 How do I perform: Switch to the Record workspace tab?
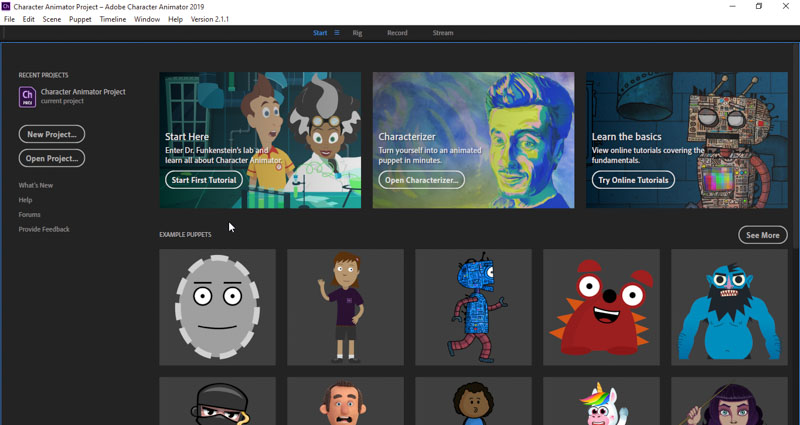[x=397, y=33]
